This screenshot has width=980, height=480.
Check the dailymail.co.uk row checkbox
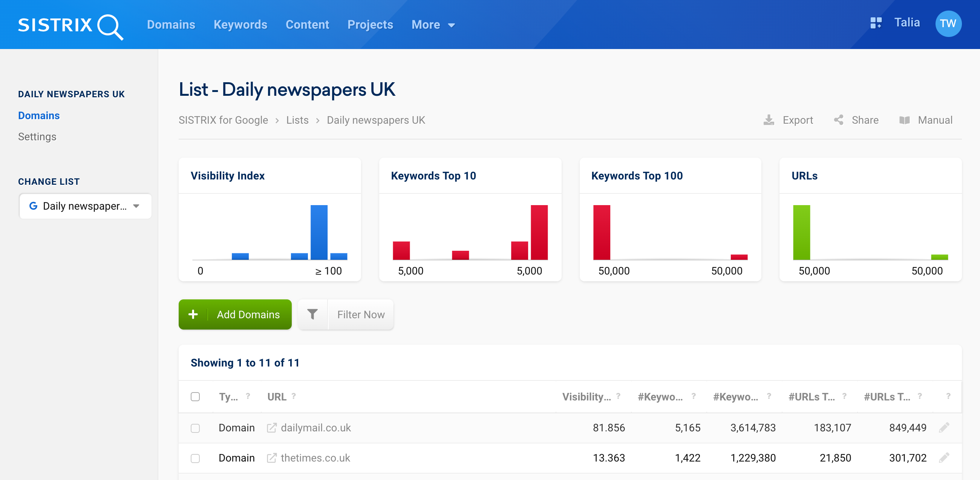click(x=195, y=428)
